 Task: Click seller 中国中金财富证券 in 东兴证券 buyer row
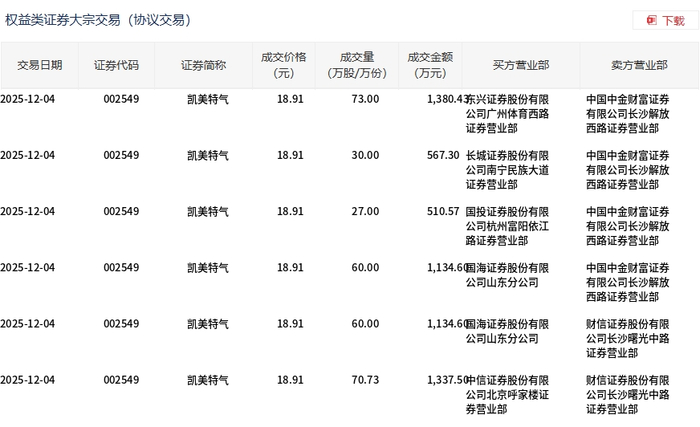pos(628,114)
